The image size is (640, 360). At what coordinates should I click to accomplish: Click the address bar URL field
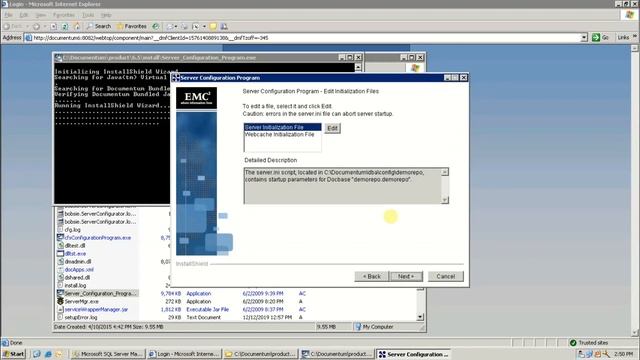(x=306, y=38)
